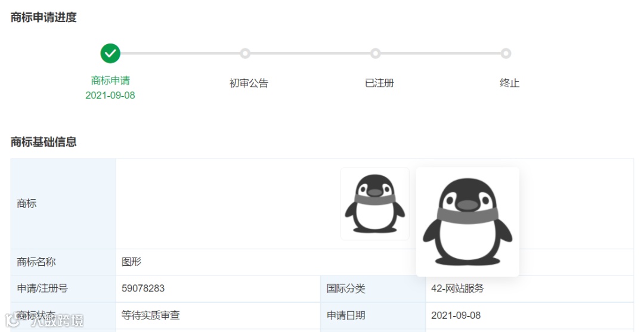The width and height of the screenshot is (644, 332).
Task: Click the 已注册 step label
Action: 379,83
